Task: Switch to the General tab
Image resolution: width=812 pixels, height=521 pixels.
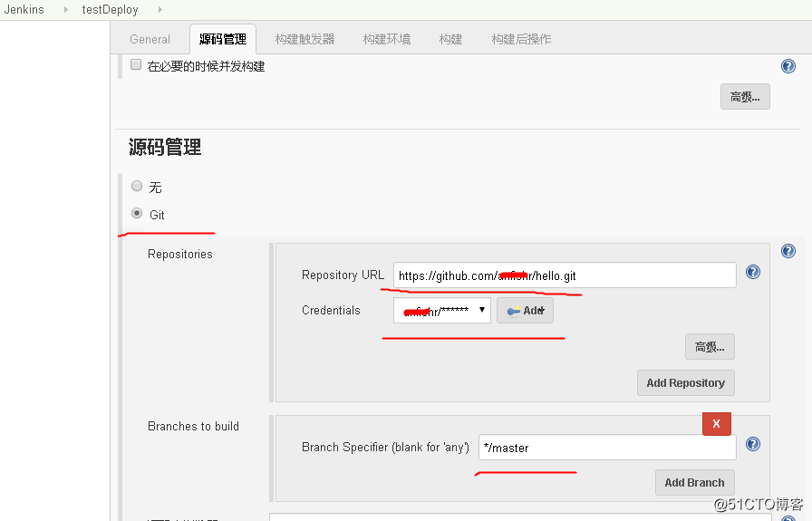Action: [150, 39]
